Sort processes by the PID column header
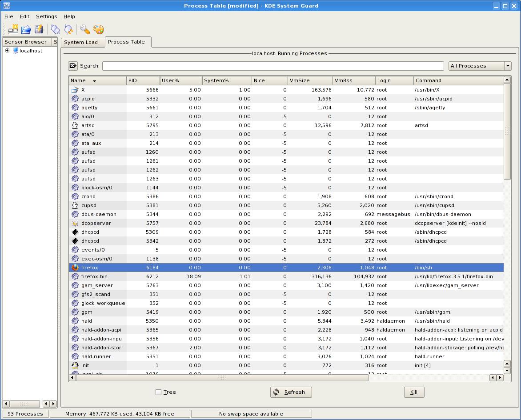Viewport: 521px width, 420px height. [143, 80]
